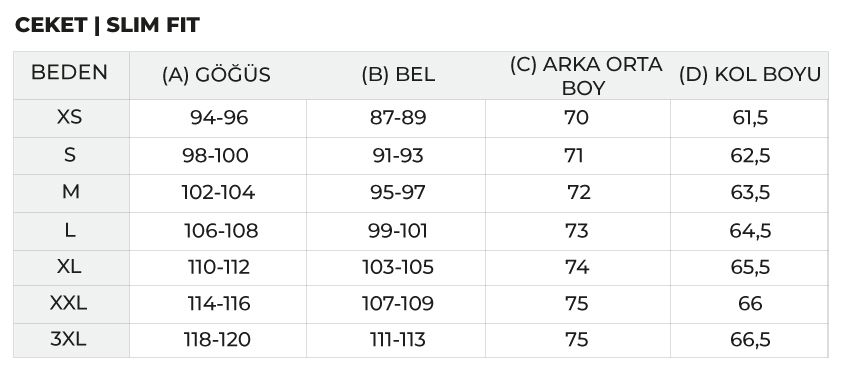Select the XL size row label
850x373 pixels.
pos(69,266)
